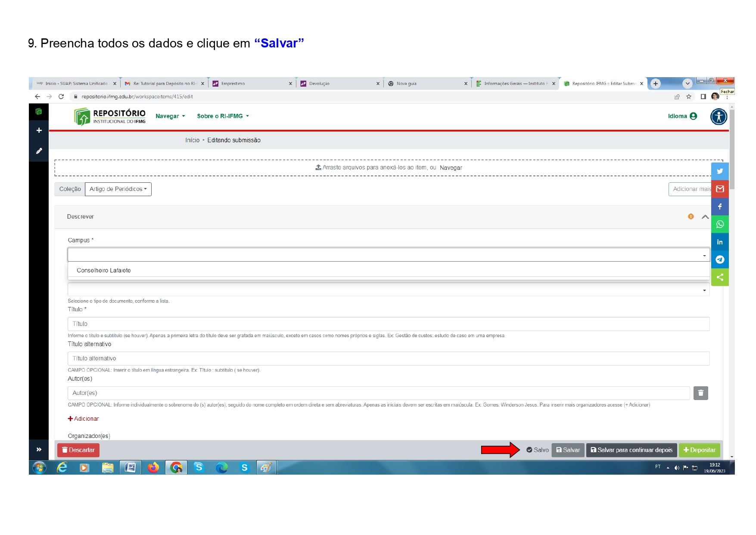The width and height of the screenshot is (756, 535).
Task: Click the Twitter share icon
Action: pyautogui.click(x=719, y=171)
